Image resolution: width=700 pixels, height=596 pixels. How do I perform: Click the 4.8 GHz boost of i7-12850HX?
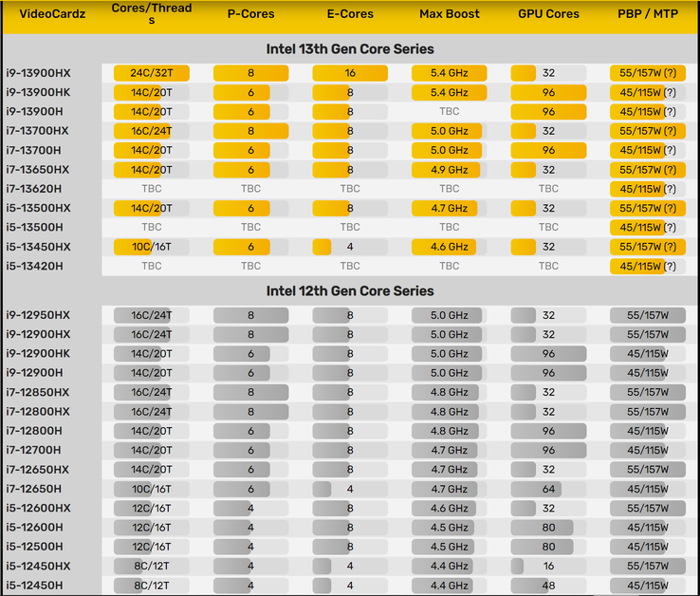[x=449, y=392]
